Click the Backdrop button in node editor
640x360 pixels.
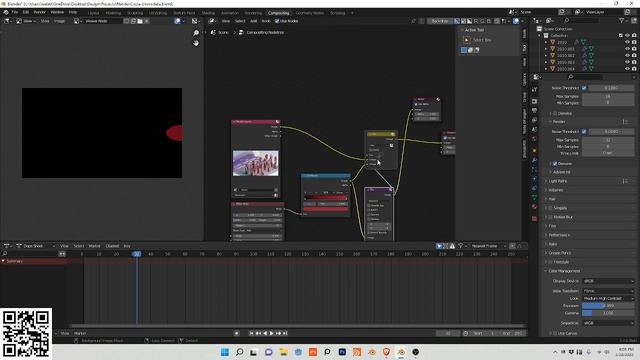coord(440,21)
